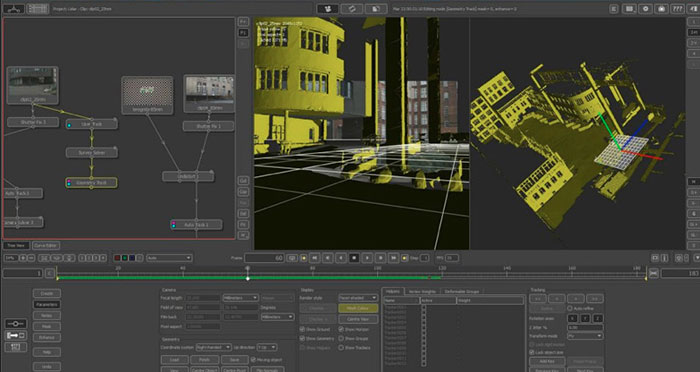Switch to the Curve Editor tab

[x=46, y=245]
